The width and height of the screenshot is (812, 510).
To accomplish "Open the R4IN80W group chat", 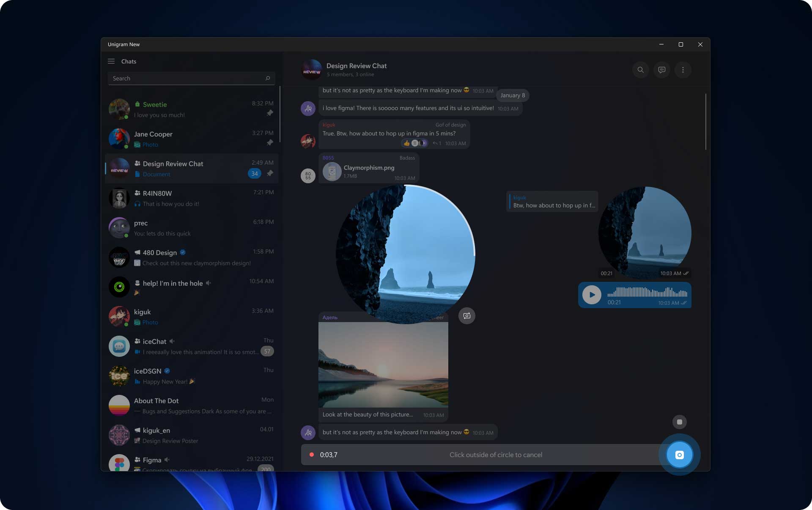I will tap(192, 198).
